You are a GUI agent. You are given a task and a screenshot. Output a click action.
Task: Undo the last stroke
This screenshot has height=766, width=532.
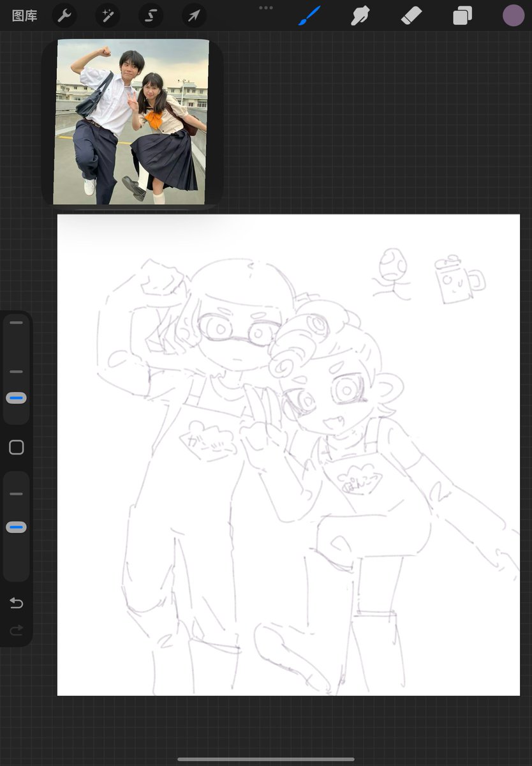16,603
